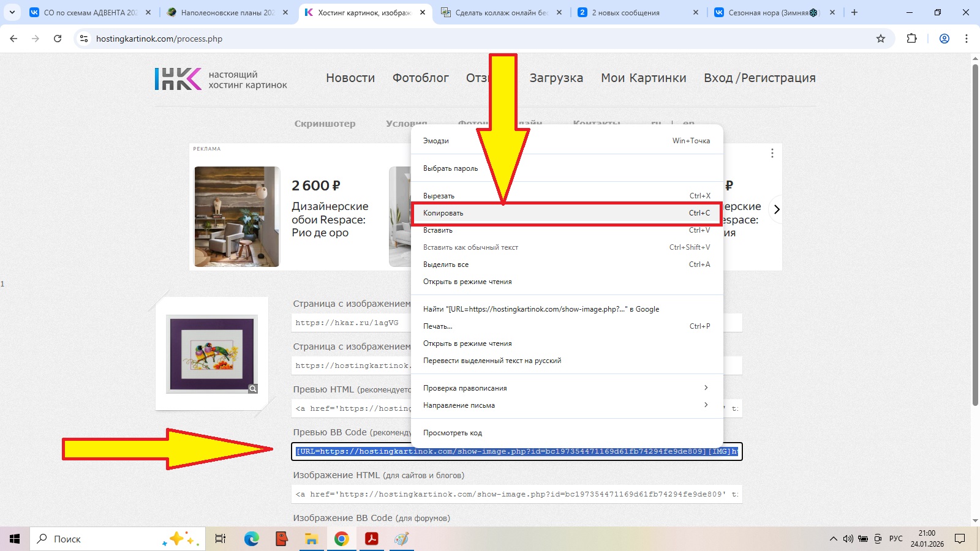
Task: Open the Скриншотер link
Action: 325,124
